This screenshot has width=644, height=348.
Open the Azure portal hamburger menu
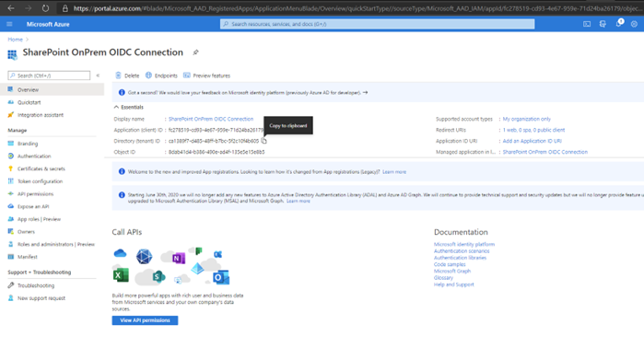pos(9,24)
